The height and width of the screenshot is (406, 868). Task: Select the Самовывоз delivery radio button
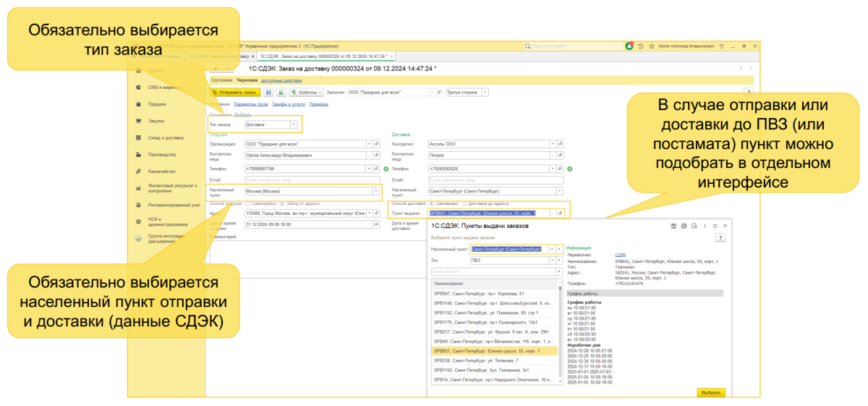pos(432,203)
